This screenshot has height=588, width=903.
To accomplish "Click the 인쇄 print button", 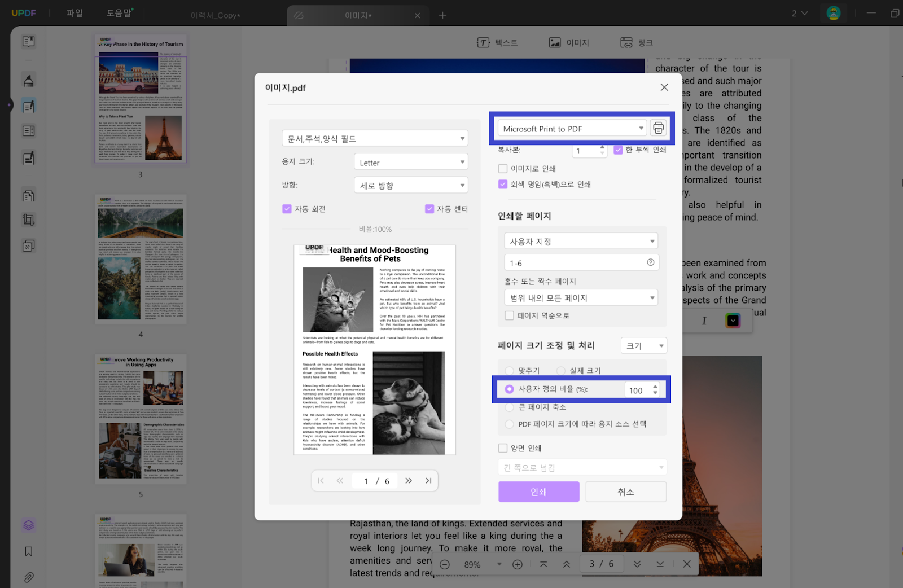I will [x=538, y=492].
